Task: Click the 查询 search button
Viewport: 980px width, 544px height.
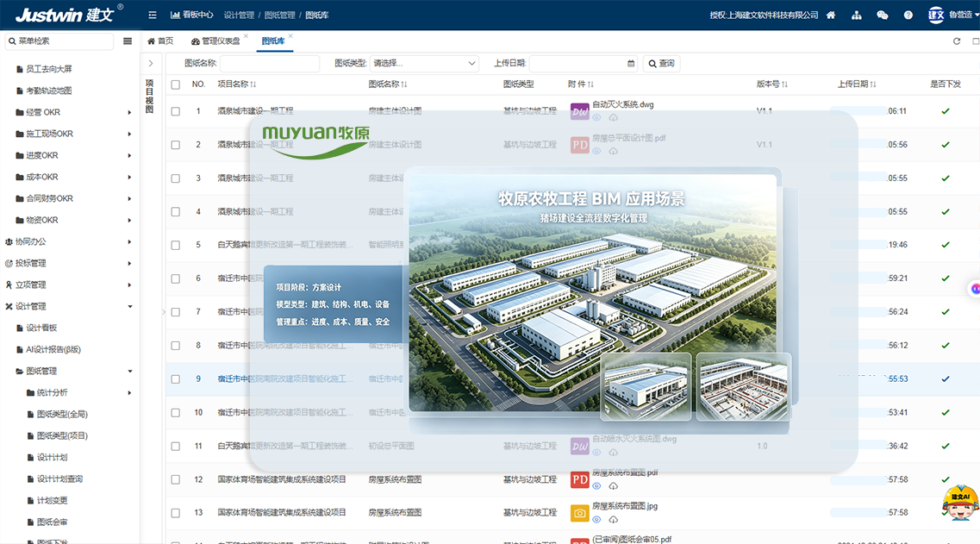Action: (x=662, y=63)
